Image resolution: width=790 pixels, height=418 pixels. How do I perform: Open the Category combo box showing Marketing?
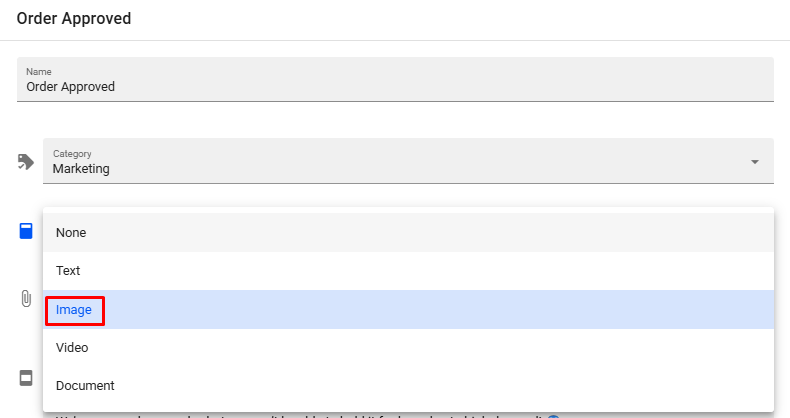400,161
